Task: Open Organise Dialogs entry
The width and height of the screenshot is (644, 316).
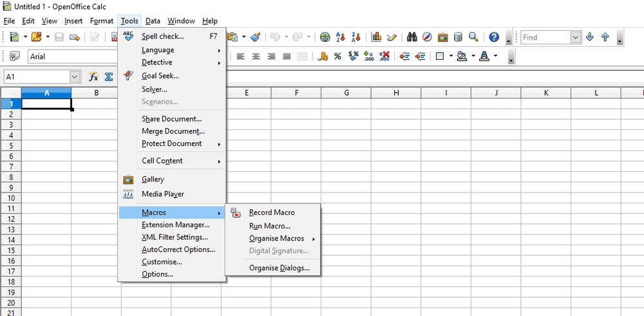Action: tap(279, 268)
